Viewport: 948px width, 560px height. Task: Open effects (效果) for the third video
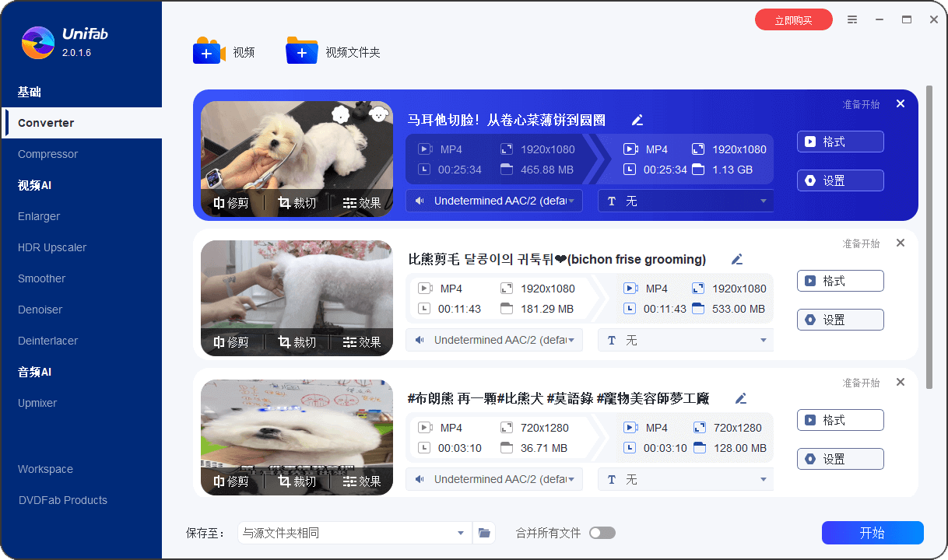point(362,480)
